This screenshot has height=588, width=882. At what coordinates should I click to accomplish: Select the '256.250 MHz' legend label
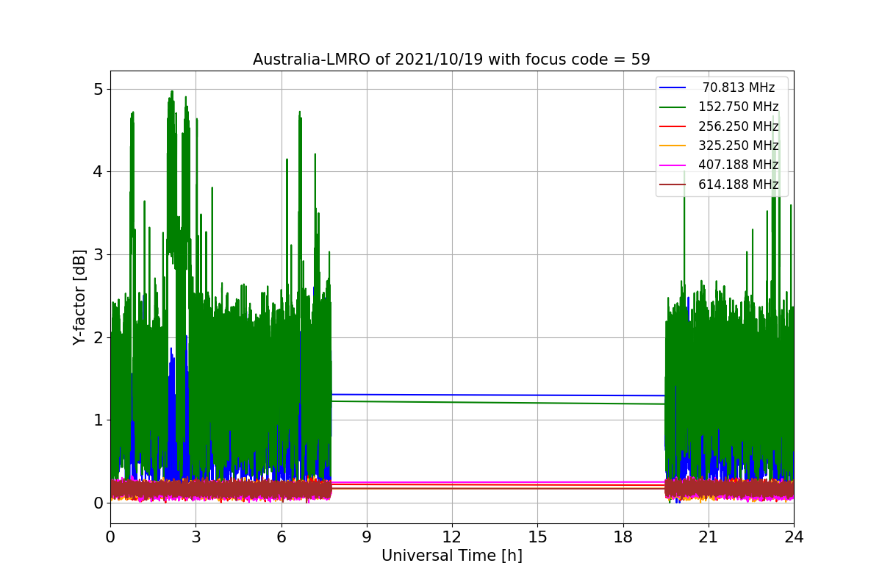coord(739,126)
